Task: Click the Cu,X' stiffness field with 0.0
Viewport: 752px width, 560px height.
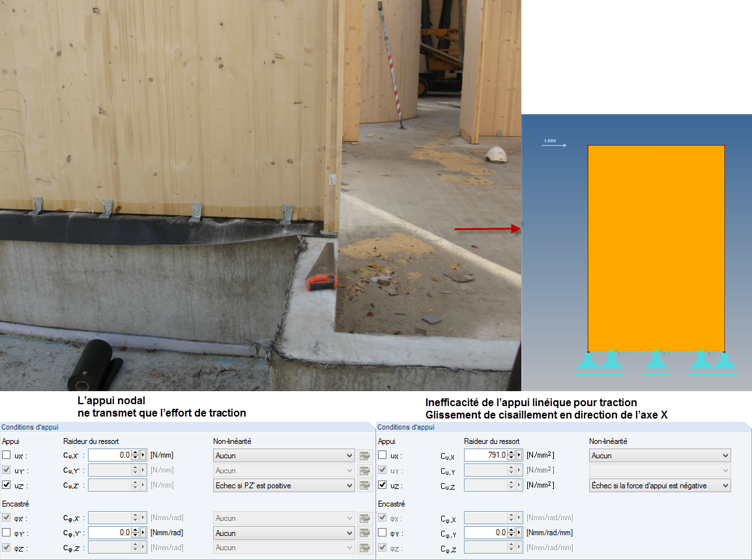Action: coord(110,455)
